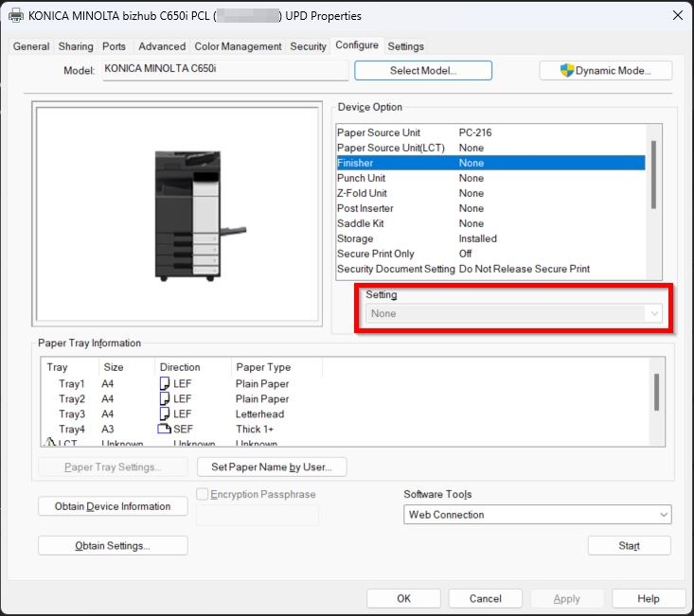Click the LCT warning icon in tray list
Screen dimensions: 694x616
click(x=50, y=443)
